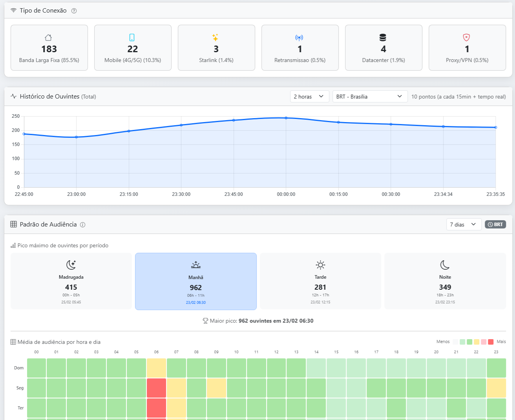Image resolution: width=515 pixels, height=420 pixels.
Task: Click the red legend swatch next to Mais
Action: (490, 342)
